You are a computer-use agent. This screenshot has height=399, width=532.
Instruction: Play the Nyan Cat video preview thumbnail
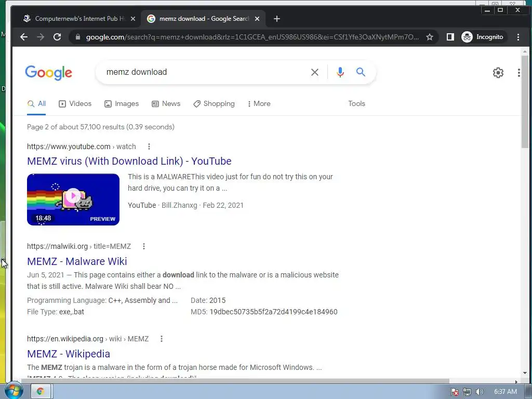[73, 199]
